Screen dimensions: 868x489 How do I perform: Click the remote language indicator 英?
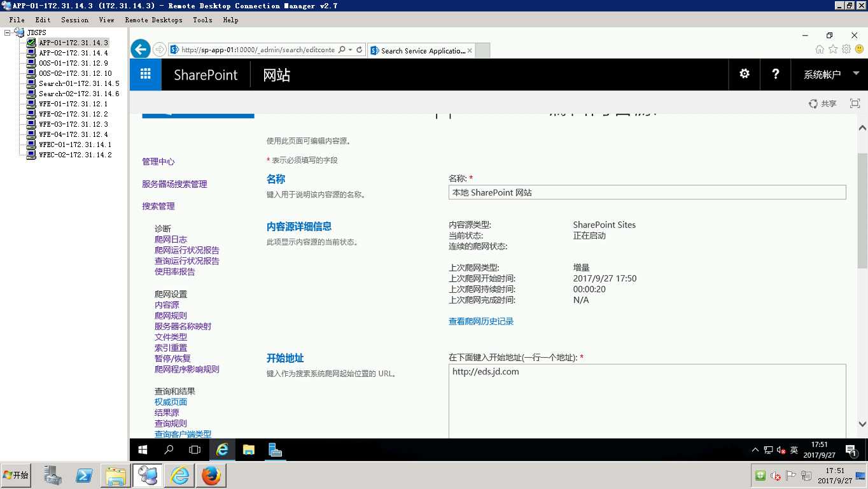(x=794, y=450)
